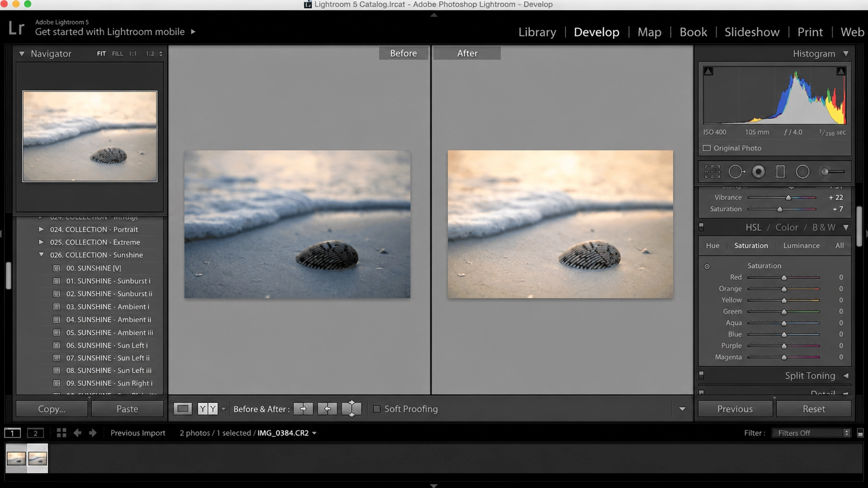The width and height of the screenshot is (868, 488).
Task: Click the Reset button
Action: (814, 409)
